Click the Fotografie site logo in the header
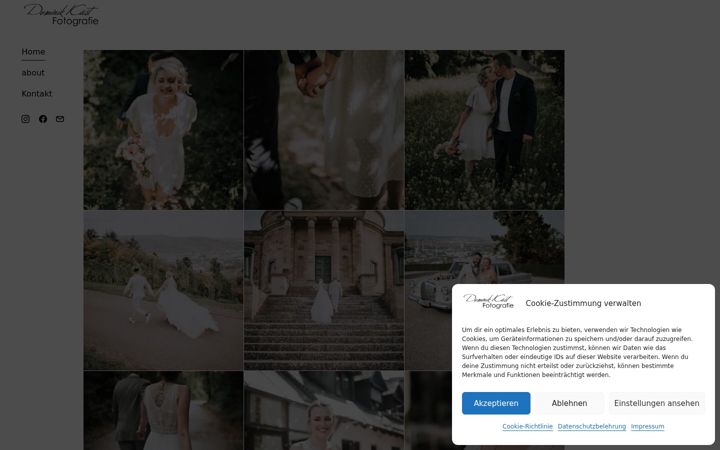The height and width of the screenshot is (450, 720). pyautogui.click(x=61, y=15)
